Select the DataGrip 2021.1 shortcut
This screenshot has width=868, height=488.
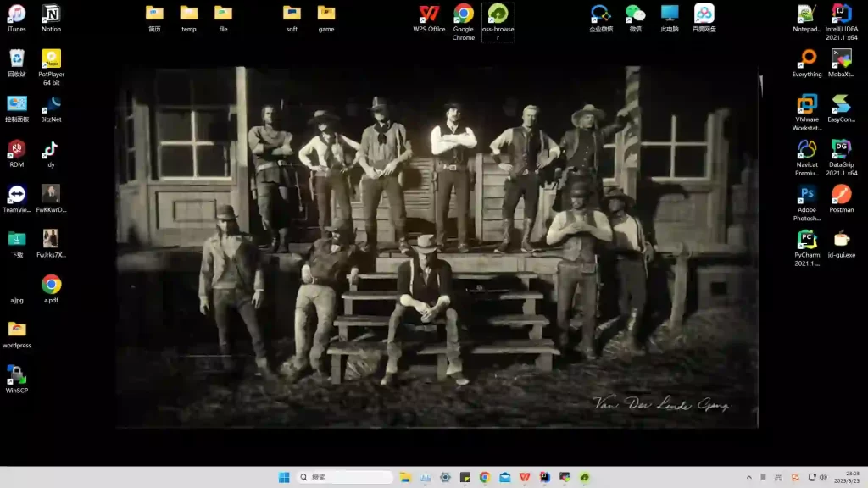(x=842, y=158)
